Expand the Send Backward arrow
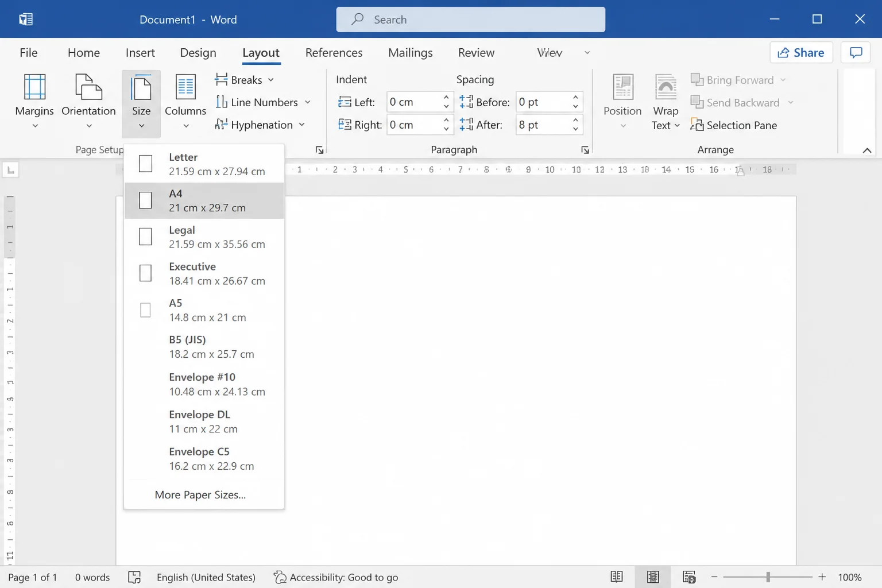This screenshot has height=588, width=882. 791,102
